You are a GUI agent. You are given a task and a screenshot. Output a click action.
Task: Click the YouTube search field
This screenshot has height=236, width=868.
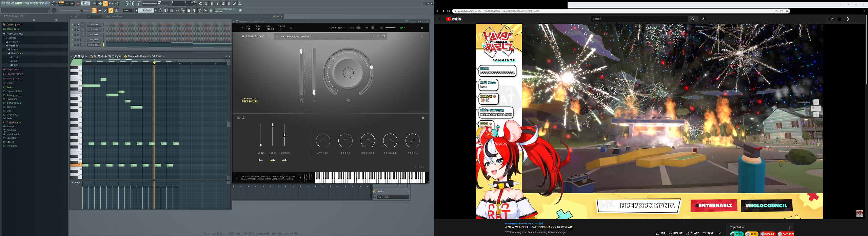pos(639,19)
